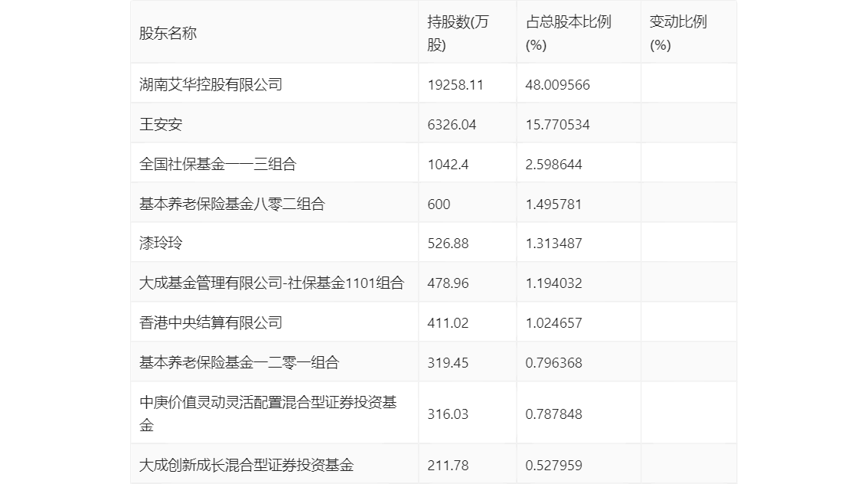868x484 pixels.
Task: Select shareholder 大成创新成长混合型证券投资基金
Action: (x=246, y=465)
